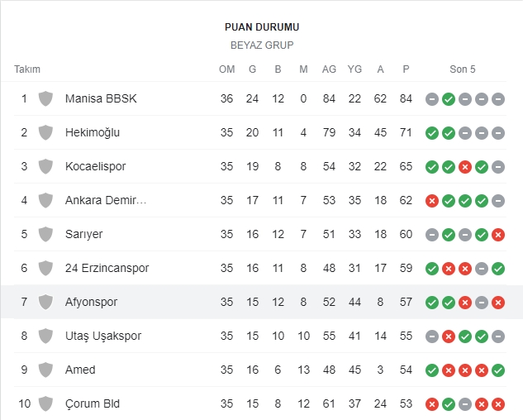Click Amed's latest green win icon
This screenshot has height=420, width=523.
point(498,370)
